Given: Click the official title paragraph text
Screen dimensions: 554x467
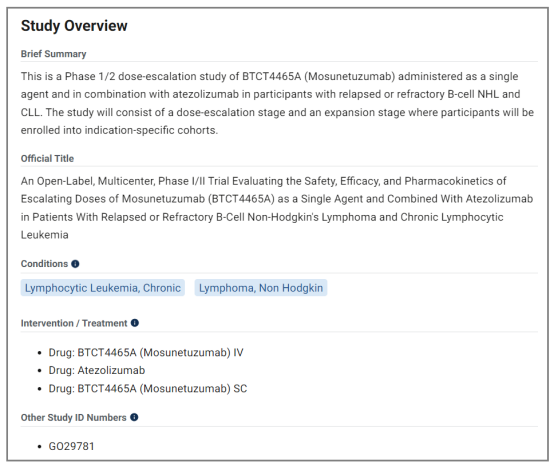Looking at the screenshot, I should point(277,208).
